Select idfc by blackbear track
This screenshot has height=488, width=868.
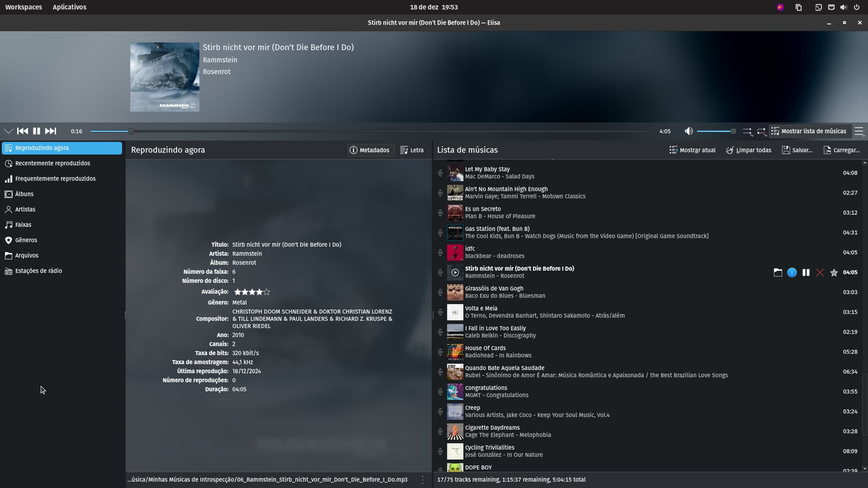647,252
